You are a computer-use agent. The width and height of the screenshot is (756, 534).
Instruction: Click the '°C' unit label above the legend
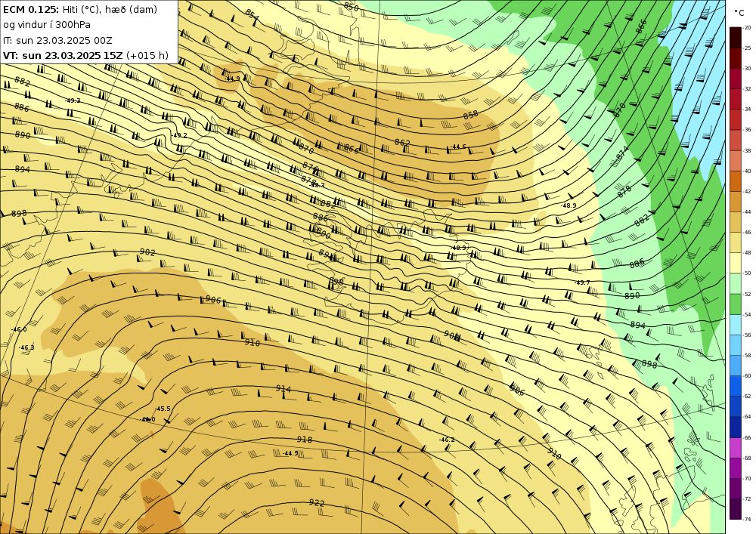pos(739,13)
